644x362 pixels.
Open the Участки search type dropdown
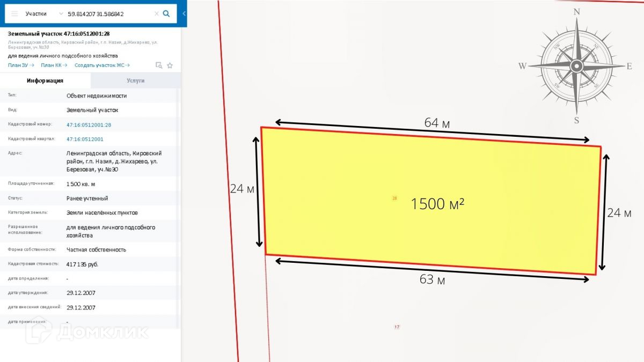(x=44, y=14)
